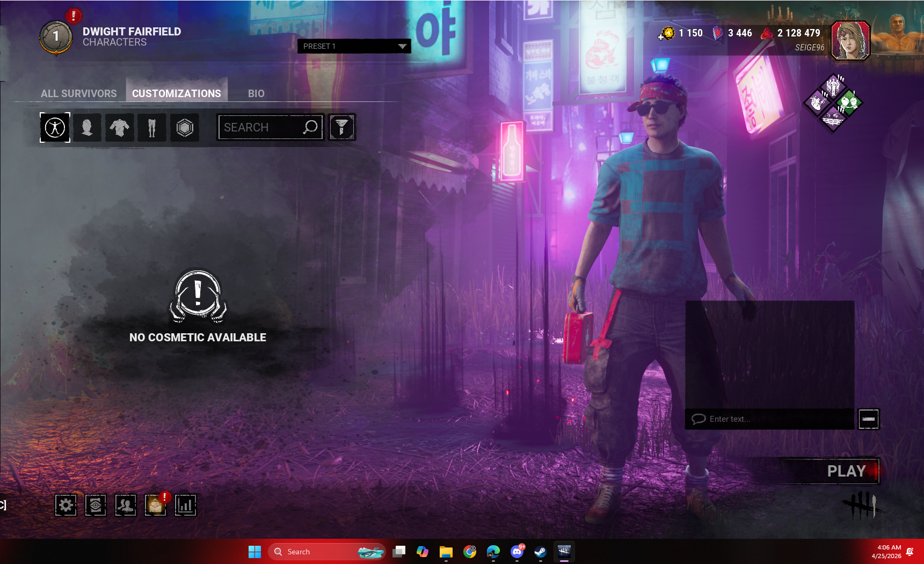Select the green perk with bound fists
Image resolution: width=924 pixels, height=564 pixels.
tap(848, 102)
